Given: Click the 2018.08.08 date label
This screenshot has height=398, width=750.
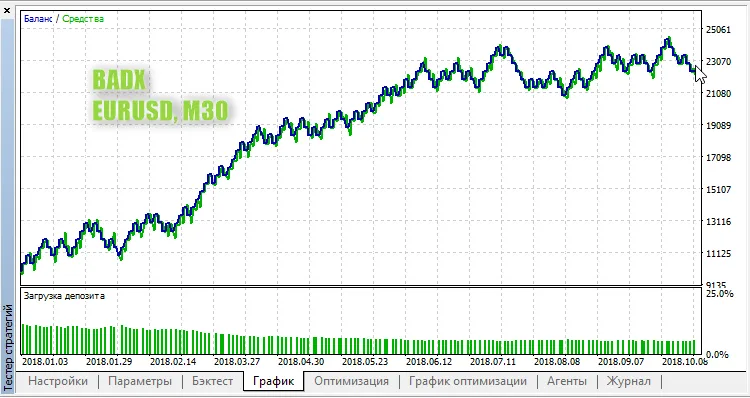Looking at the screenshot, I should (557, 362).
